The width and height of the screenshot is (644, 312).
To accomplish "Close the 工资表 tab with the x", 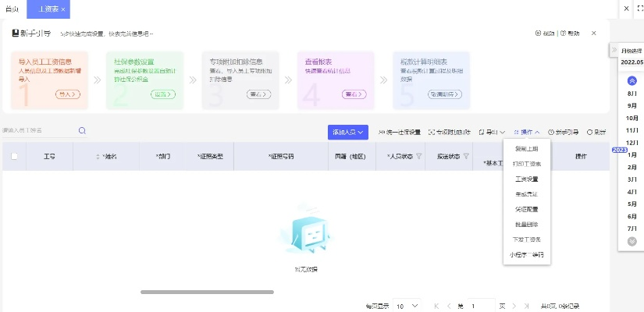I will 63,9.
